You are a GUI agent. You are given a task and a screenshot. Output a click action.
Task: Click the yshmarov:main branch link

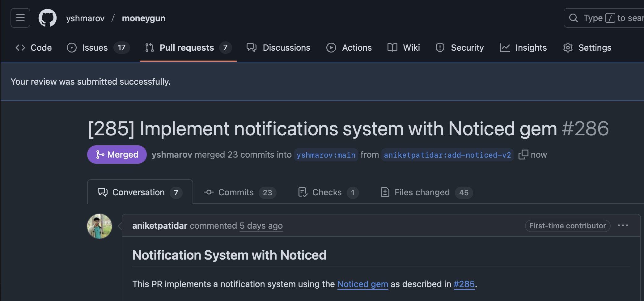click(326, 155)
